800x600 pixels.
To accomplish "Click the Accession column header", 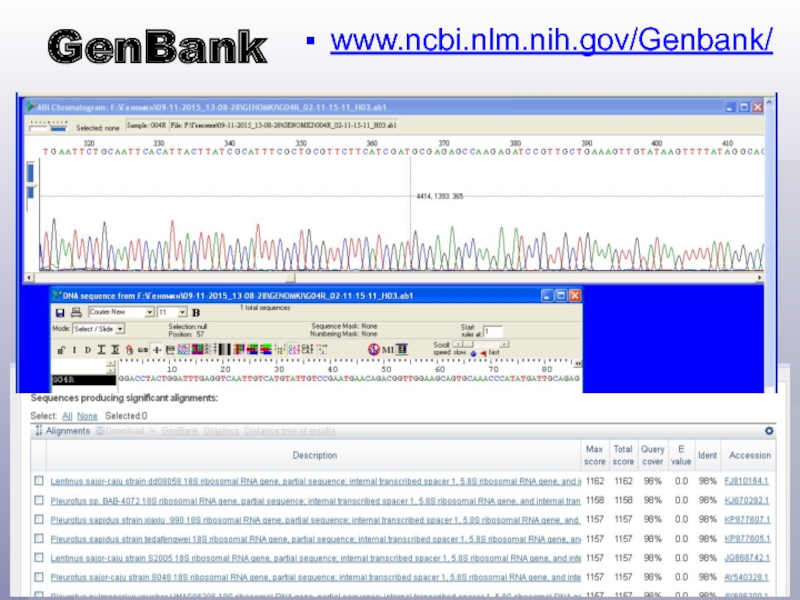I will [x=749, y=455].
